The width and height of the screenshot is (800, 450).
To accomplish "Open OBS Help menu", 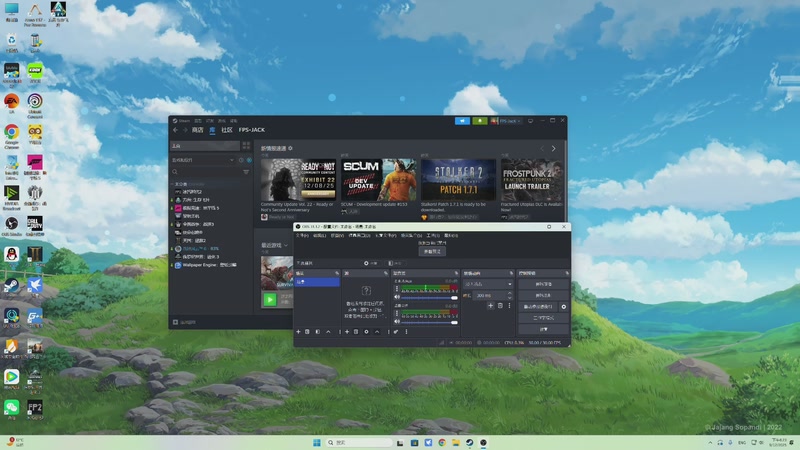I will tap(451, 236).
